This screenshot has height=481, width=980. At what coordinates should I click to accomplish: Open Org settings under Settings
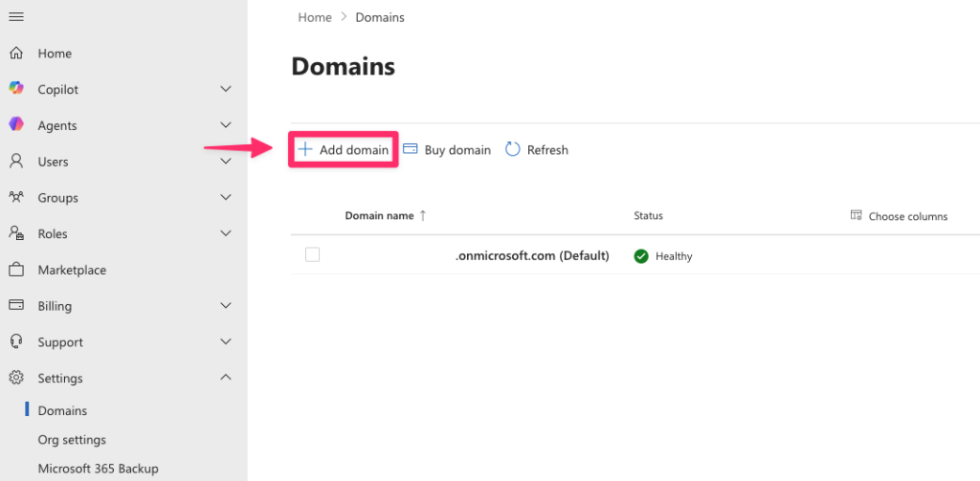72,440
